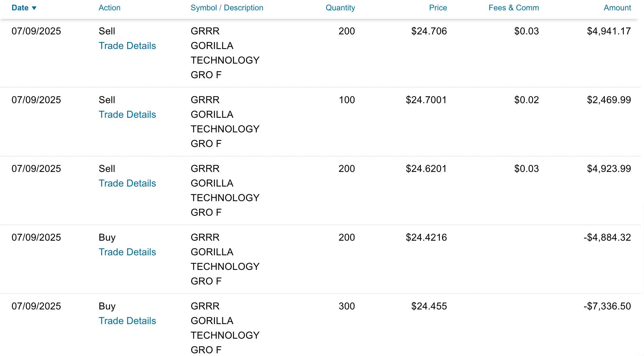Sort by the Price column header
Viewport: 644px width, 356px height.
(438, 8)
